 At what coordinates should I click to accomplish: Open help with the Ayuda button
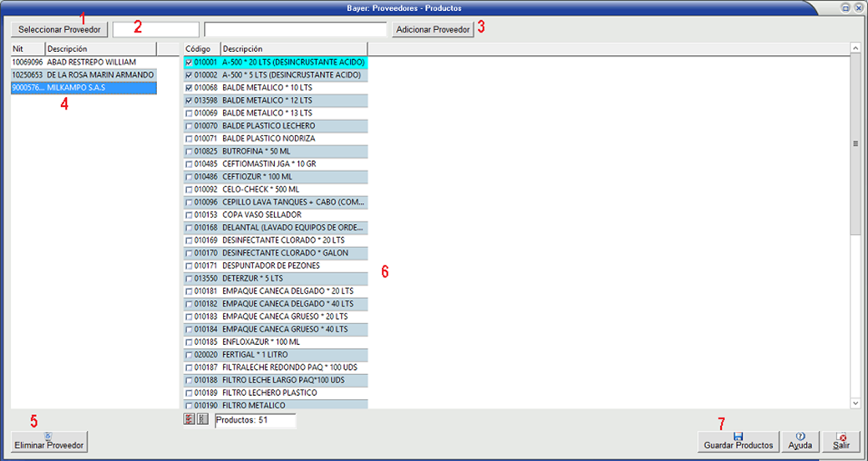click(x=799, y=441)
